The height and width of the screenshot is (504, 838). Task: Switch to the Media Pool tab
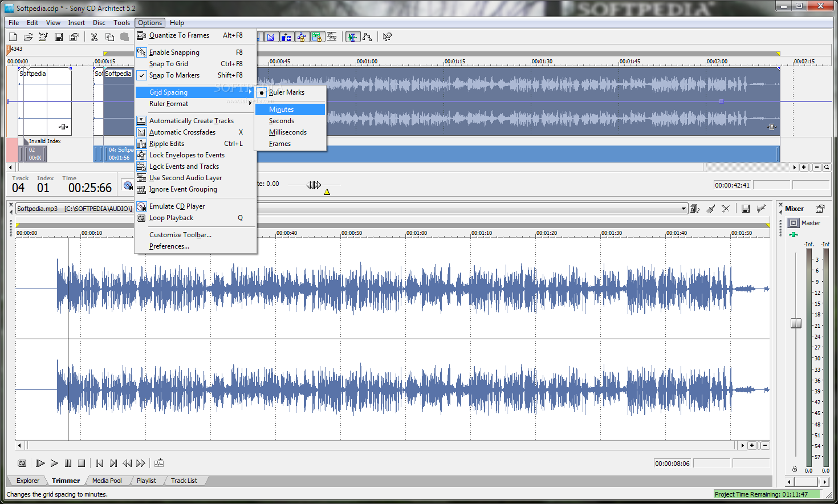pos(107,481)
